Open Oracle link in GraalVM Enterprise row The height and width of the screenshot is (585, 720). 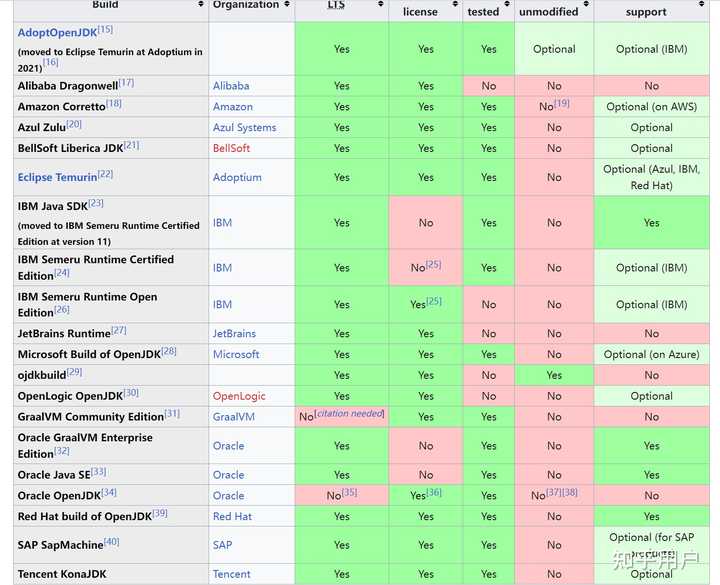228,446
